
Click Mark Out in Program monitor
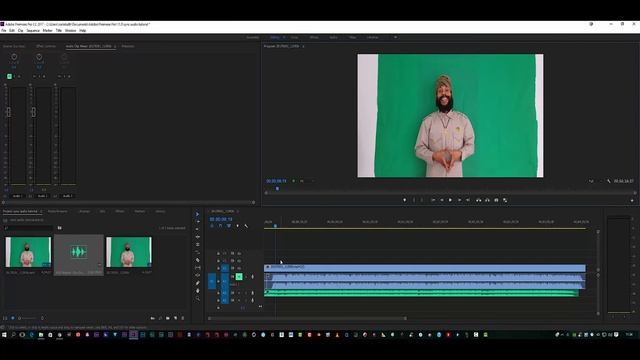point(422,200)
